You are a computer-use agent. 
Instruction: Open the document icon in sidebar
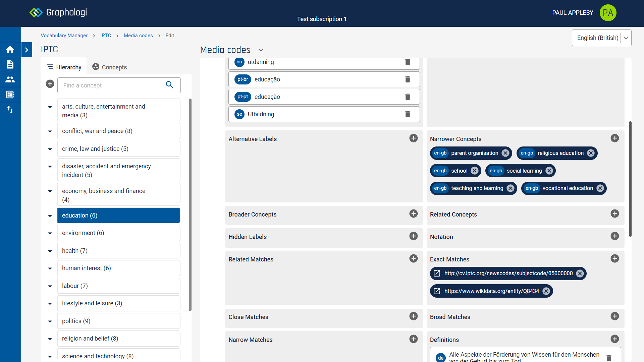point(10,64)
